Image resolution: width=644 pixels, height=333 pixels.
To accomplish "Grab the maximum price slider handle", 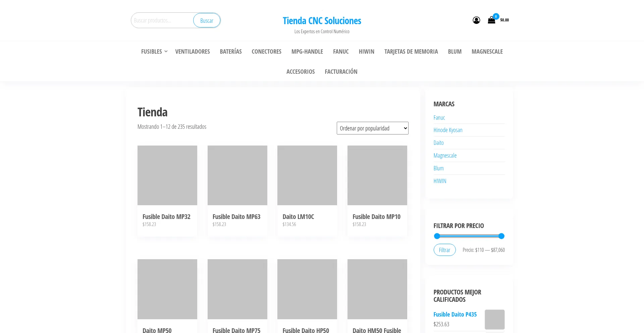I will [501, 236].
